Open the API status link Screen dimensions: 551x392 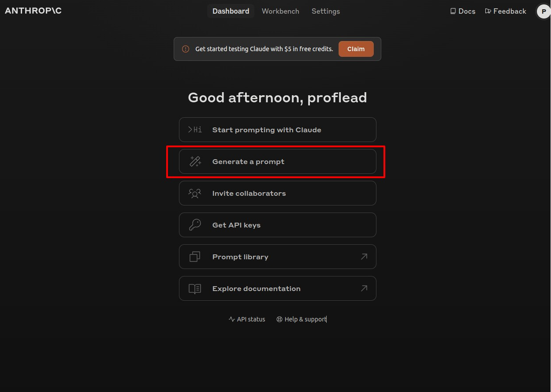[x=247, y=319]
